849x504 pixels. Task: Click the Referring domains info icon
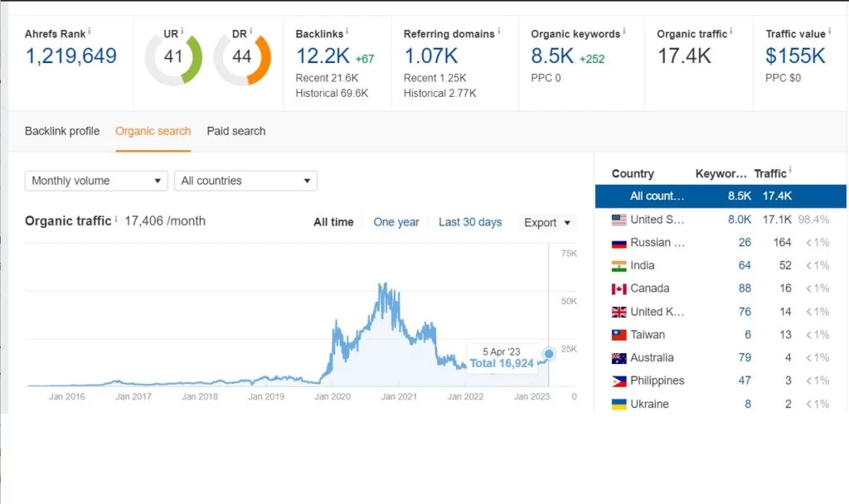pos(498,31)
